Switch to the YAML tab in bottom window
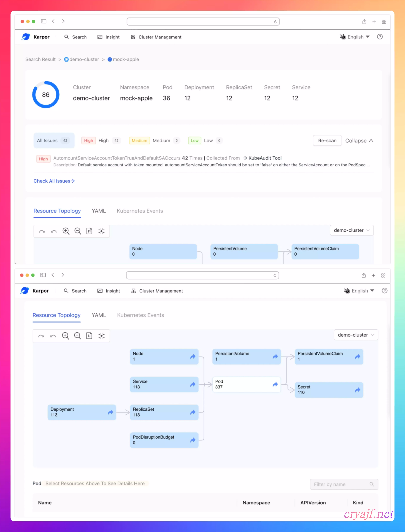The width and height of the screenshot is (405, 532). tap(99, 315)
